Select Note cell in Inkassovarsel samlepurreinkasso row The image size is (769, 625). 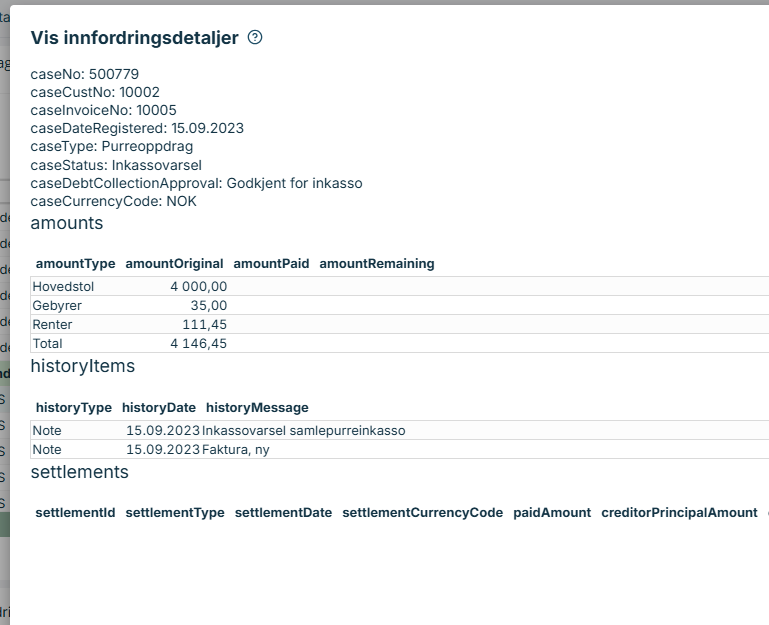coord(47,431)
